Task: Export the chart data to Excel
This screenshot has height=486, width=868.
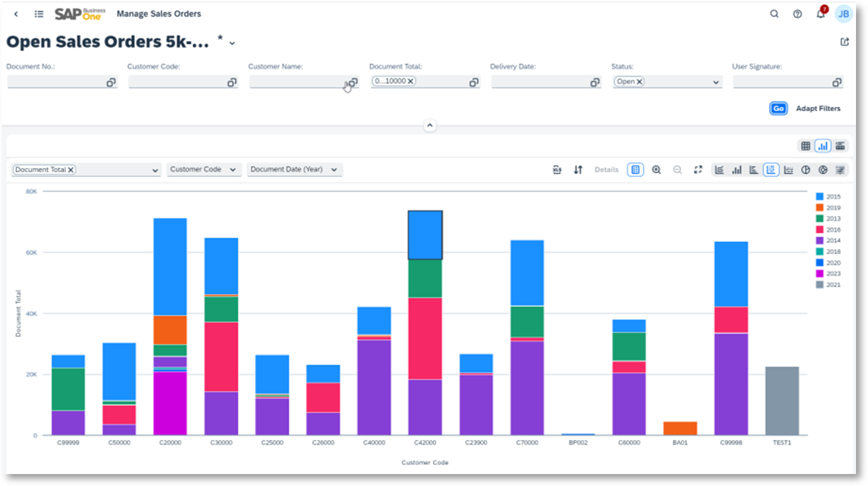Action: (x=557, y=169)
